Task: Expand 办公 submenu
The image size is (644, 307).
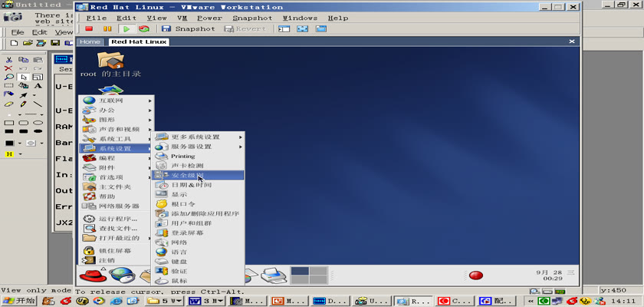Action: (117, 111)
